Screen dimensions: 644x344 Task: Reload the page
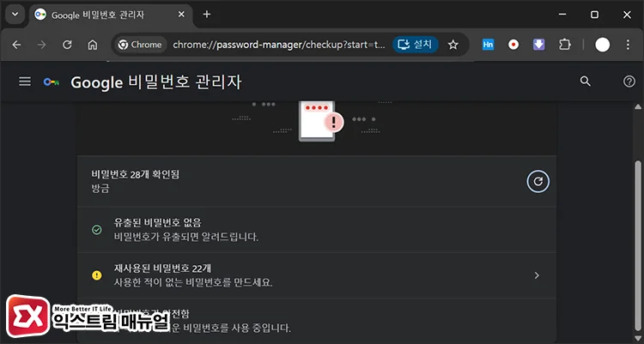point(67,45)
